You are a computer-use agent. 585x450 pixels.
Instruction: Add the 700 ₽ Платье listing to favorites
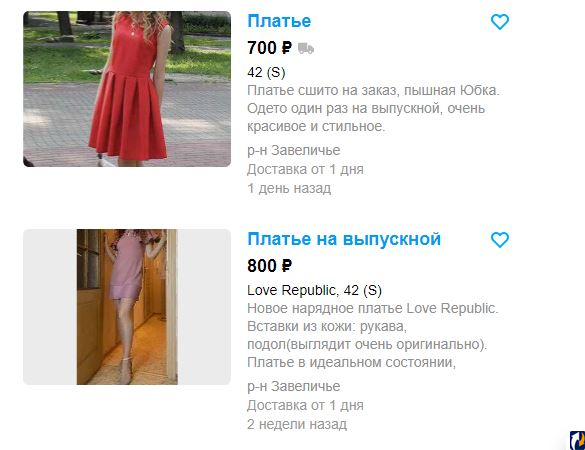point(500,22)
